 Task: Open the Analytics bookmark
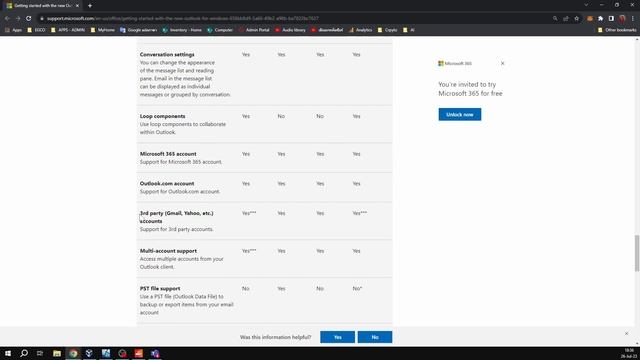[360, 30]
